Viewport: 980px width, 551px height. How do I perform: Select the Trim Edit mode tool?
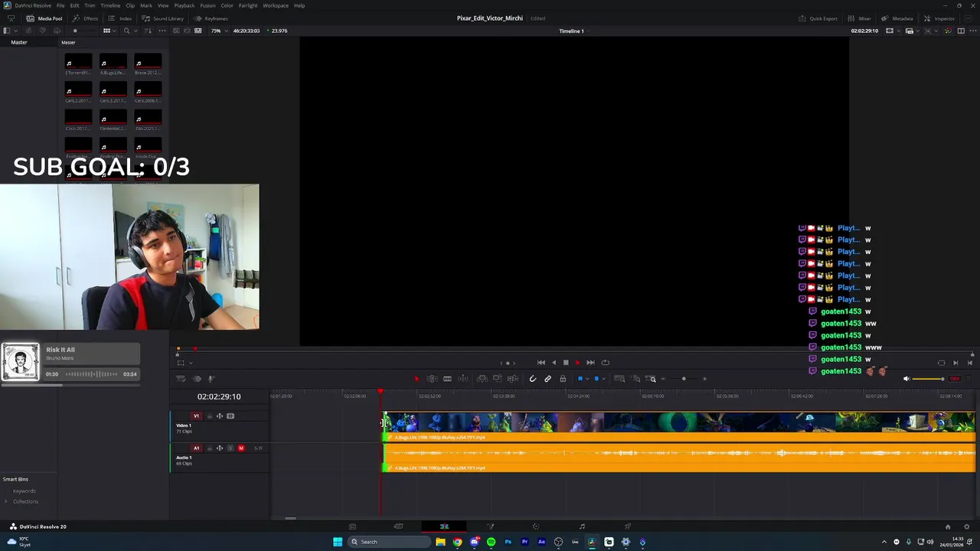click(x=432, y=379)
